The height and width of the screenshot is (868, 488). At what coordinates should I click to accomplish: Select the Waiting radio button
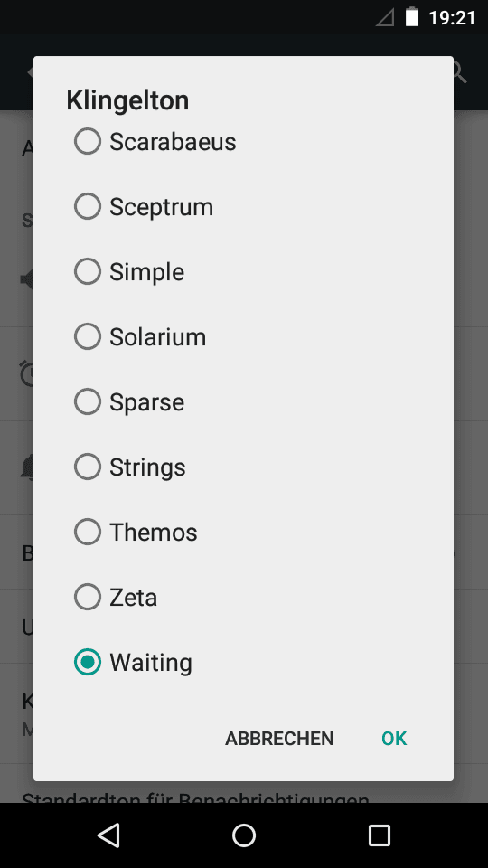coord(88,662)
